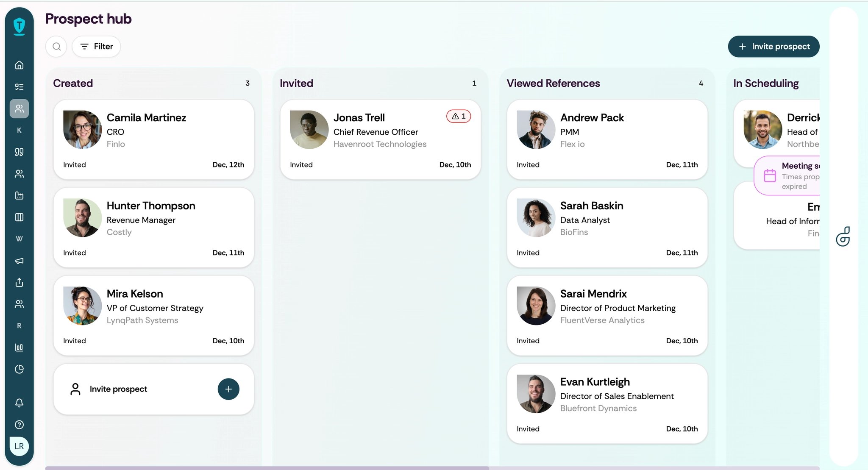
Task: Open Hunter Thompson prospect card
Action: coord(154,228)
